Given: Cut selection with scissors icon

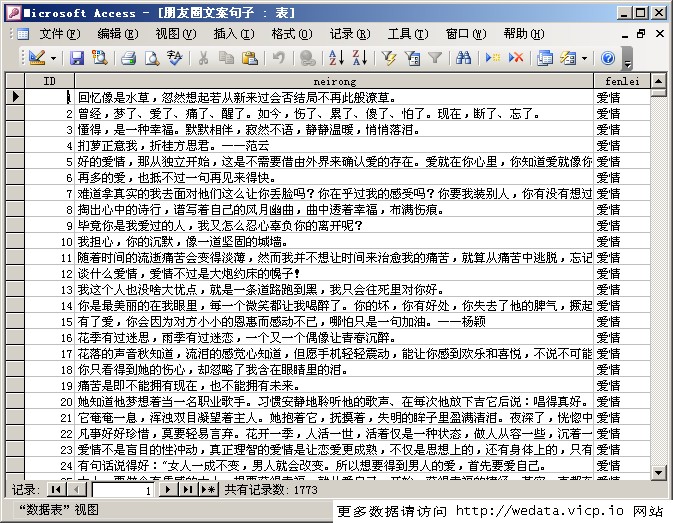Looking at the screenshot, I should (203, 57).
